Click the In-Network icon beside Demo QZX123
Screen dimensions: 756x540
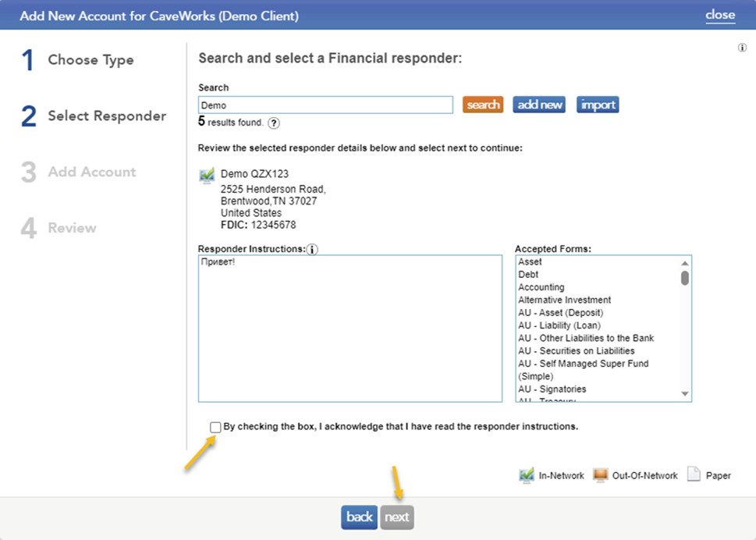coord(206,175)
